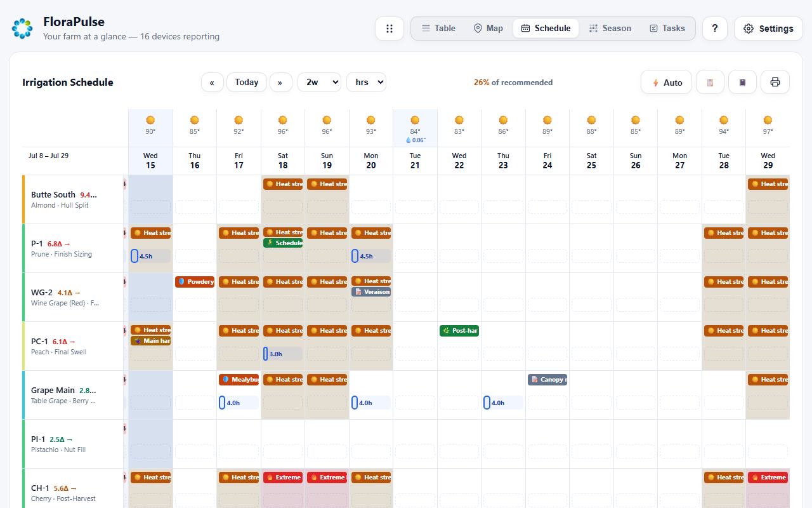Click Extreme heat alert on CH-1 Saturday 18

coord(283,478)
